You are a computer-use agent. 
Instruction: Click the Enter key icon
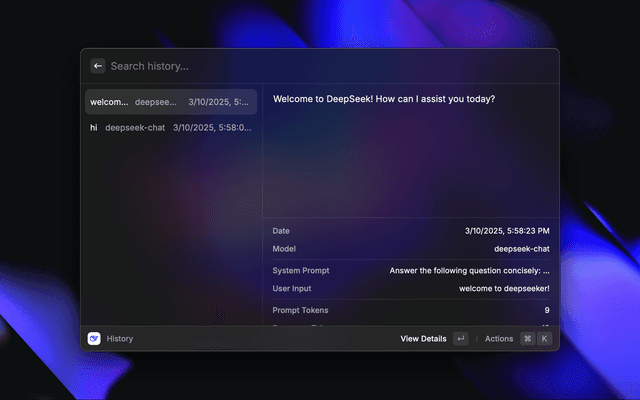click(x=460, y=339)
